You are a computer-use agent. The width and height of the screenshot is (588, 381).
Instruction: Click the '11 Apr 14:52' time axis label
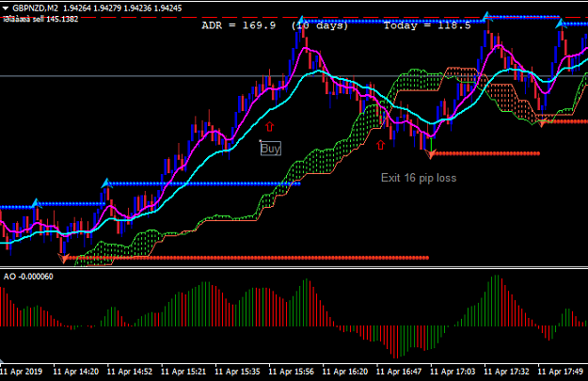click(x=130, y=372)
